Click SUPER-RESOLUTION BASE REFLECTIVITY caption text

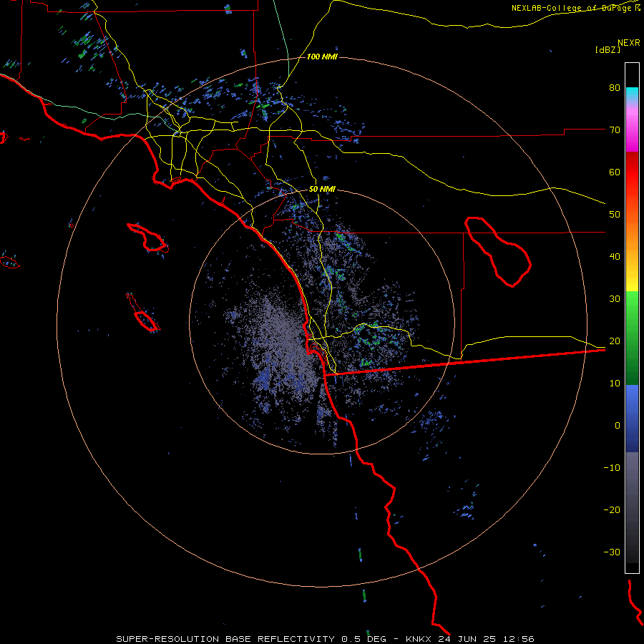(225, 639)
